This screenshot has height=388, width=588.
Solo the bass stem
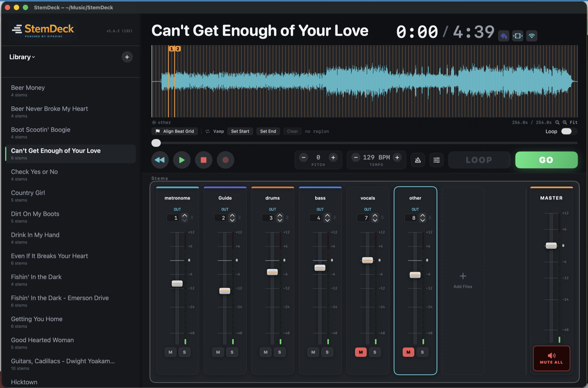tap(327, 352)
